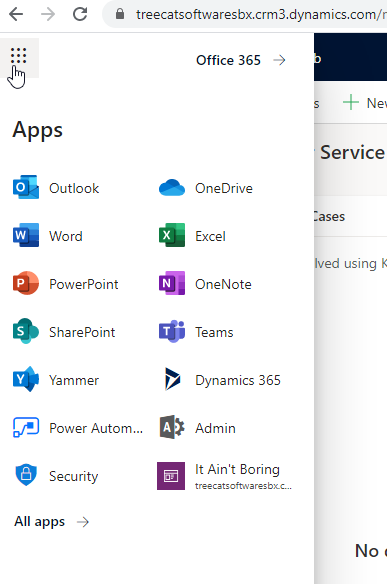Launch the Outlook app icon
Viewport: 387px width, 584px height.
pyautogui.click(x=26, y=187)
